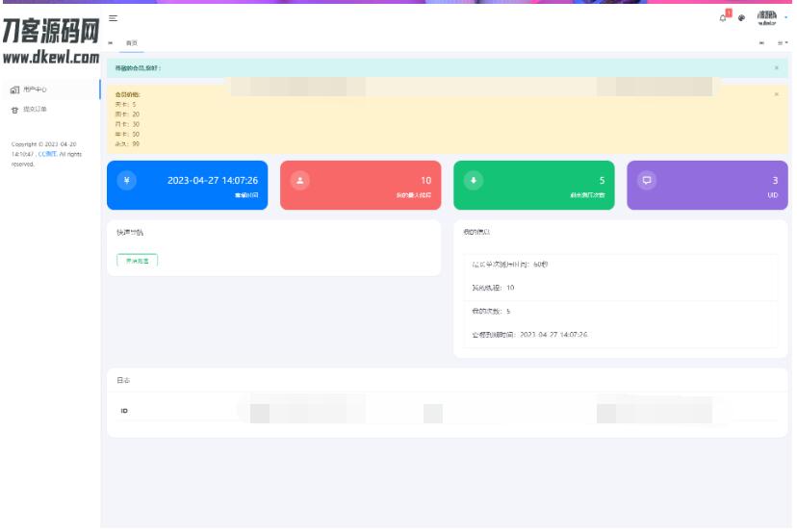Click the yen icon on blue card

coord(126,180)
